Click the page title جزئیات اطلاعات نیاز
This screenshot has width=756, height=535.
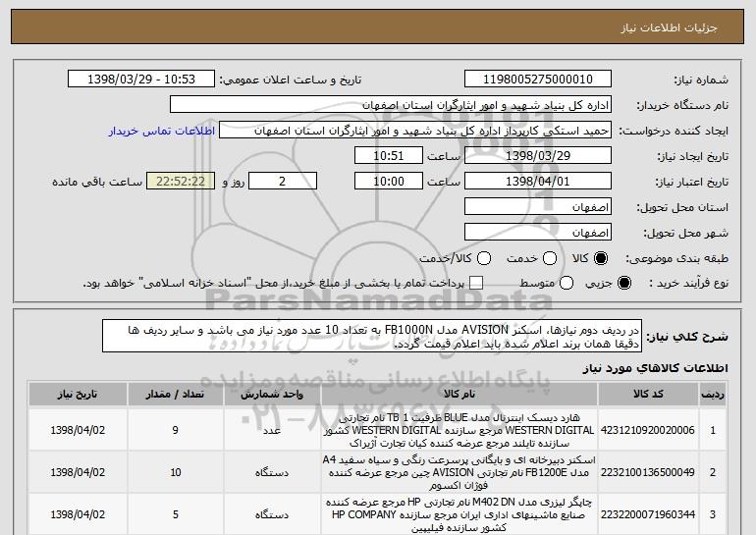pos(669,27)
